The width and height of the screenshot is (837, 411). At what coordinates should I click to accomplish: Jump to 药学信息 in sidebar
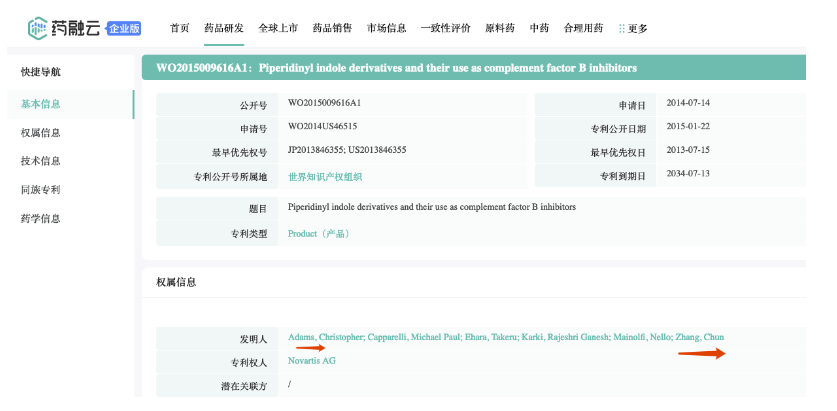point(41,219)
